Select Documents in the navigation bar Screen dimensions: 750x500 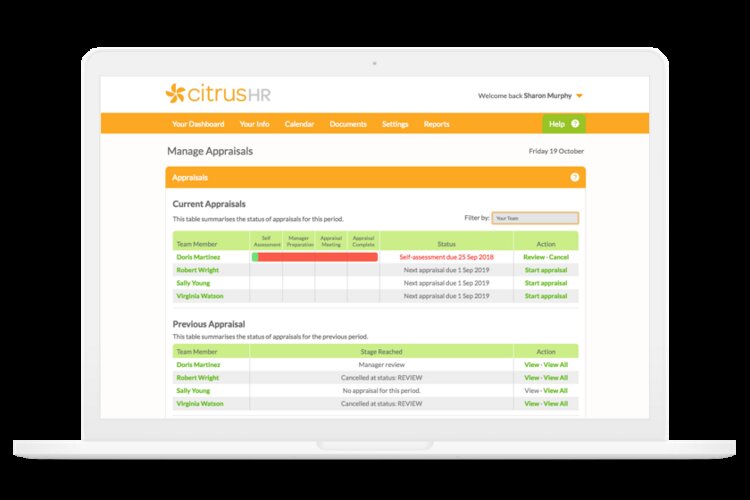click(x=348, y=124)
